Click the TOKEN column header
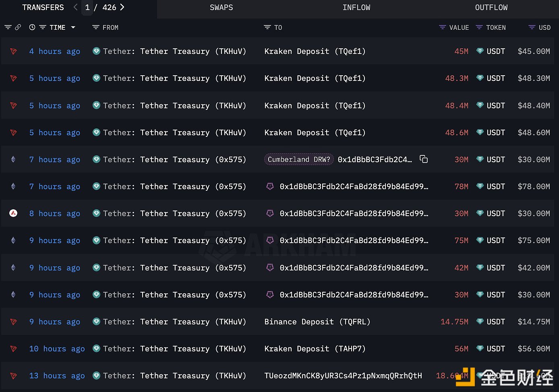 (x=496, y=27)
